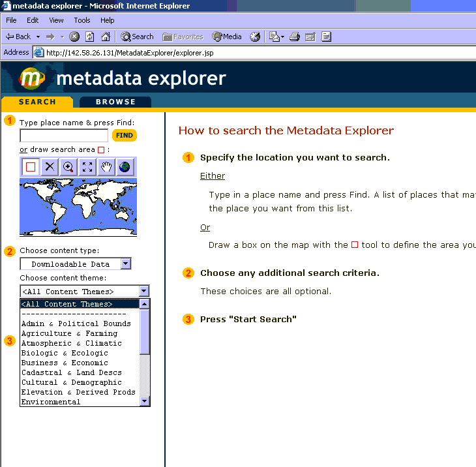
Task: Select the pan hand map tool
Action: (106, 167)
